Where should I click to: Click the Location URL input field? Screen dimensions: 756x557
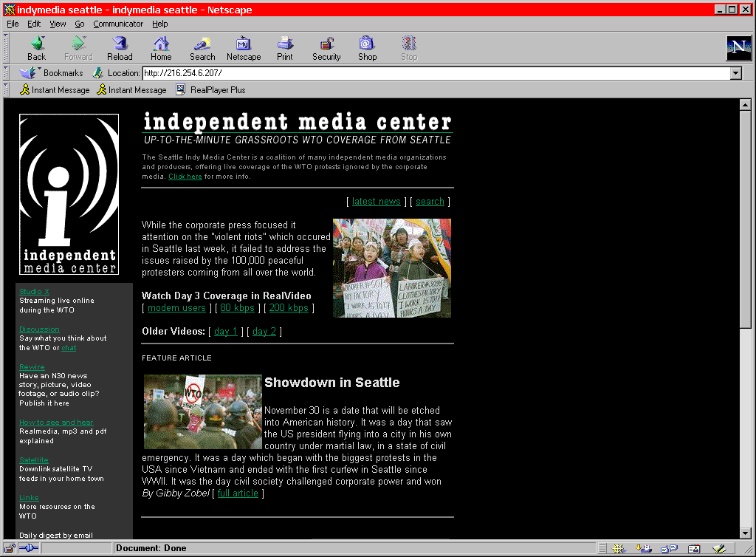coord(434,73)
